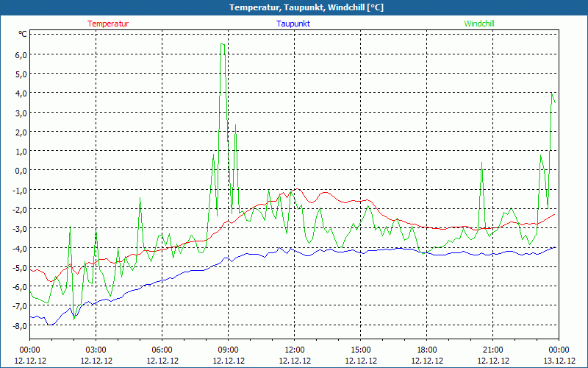Click the °C unit label on the axis

pos(23,34)
